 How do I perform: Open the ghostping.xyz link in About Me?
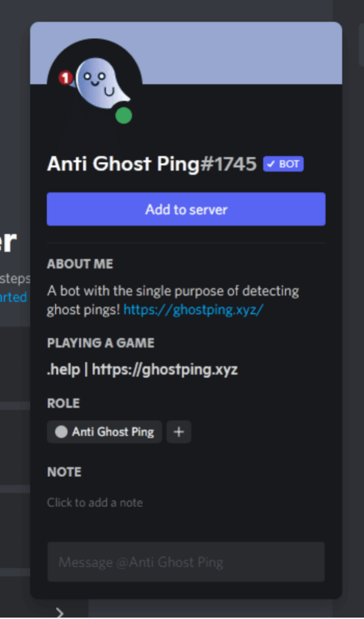[193, 310]
